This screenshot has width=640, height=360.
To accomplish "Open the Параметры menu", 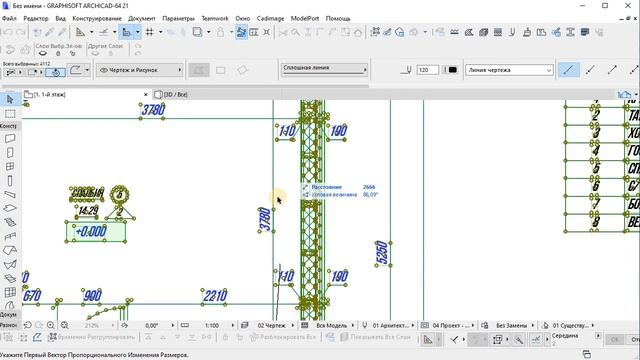I will 178,18.
